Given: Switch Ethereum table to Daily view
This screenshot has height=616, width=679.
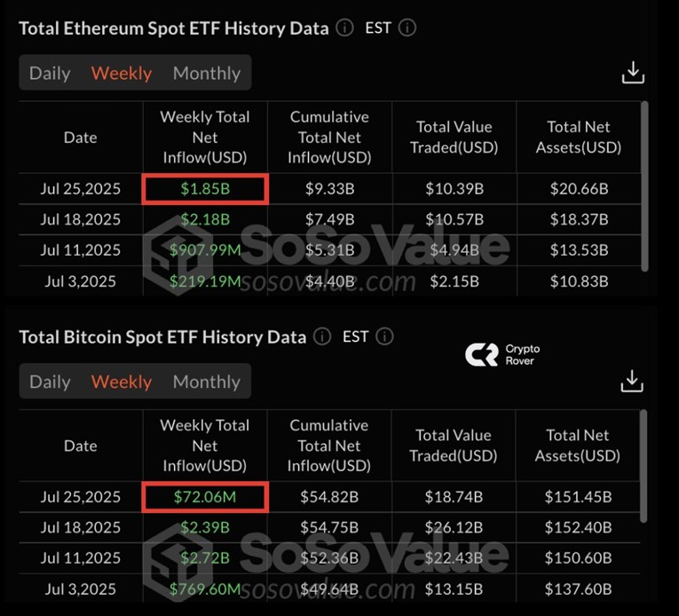Looking at the screenshot, I should (x=50, y=73).
